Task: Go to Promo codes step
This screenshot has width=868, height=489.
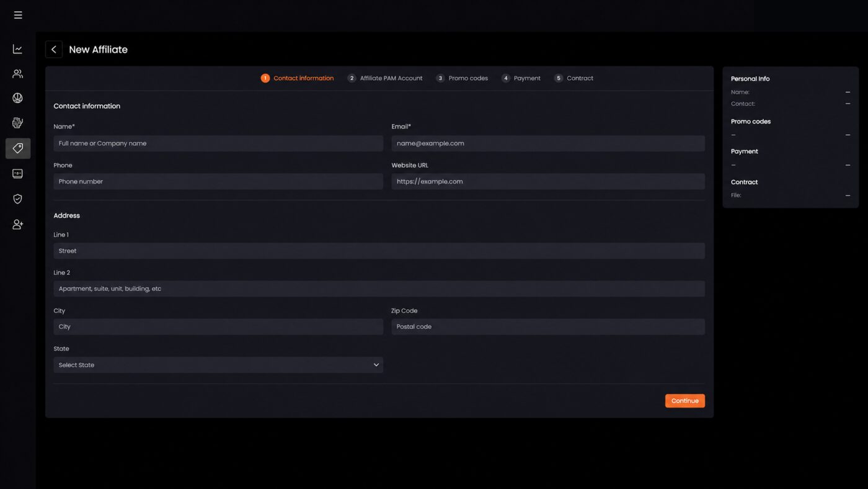Action: 462,78
